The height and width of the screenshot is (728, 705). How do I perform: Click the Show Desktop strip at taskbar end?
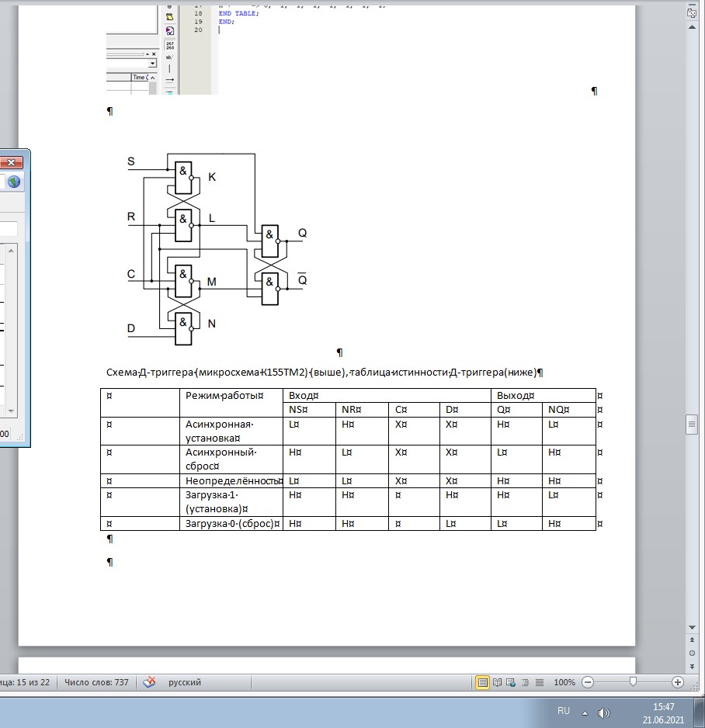(x=700, y=712)
